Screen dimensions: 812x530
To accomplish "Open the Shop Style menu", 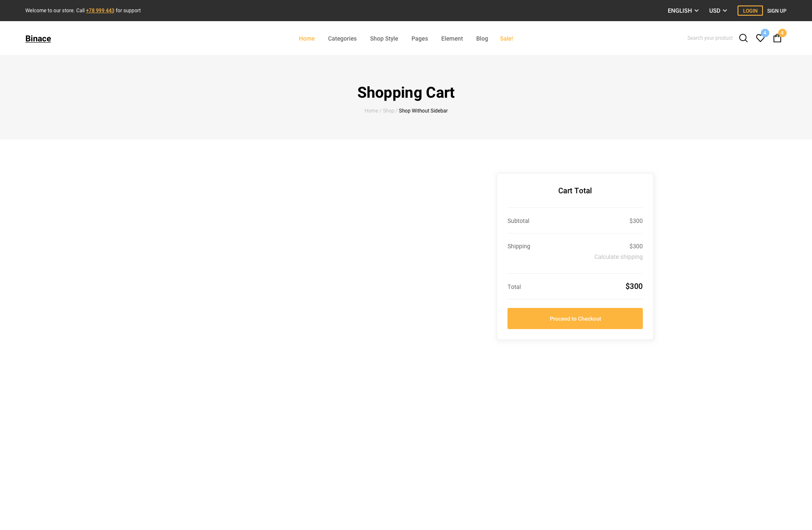I will click(x=384, y=38).
